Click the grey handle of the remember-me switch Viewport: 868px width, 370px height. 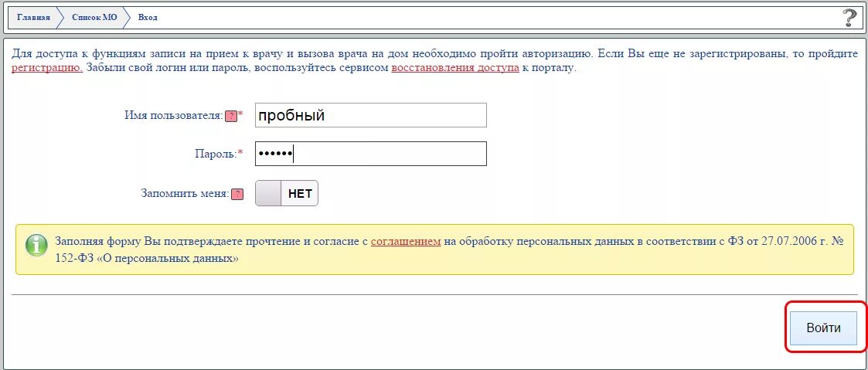click(x=268, y=194)
